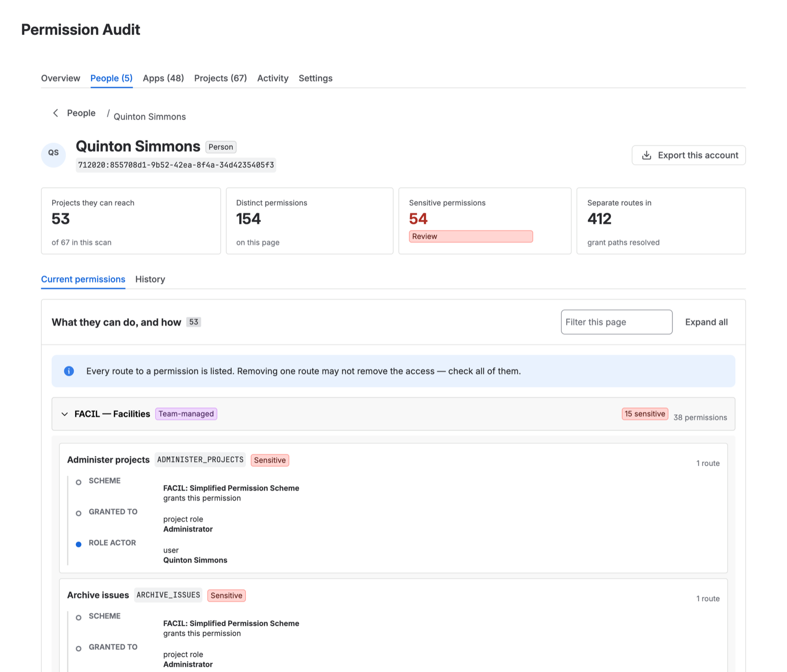Click the Projects they can reach card

pyautogui.click(x=131, y=221)
